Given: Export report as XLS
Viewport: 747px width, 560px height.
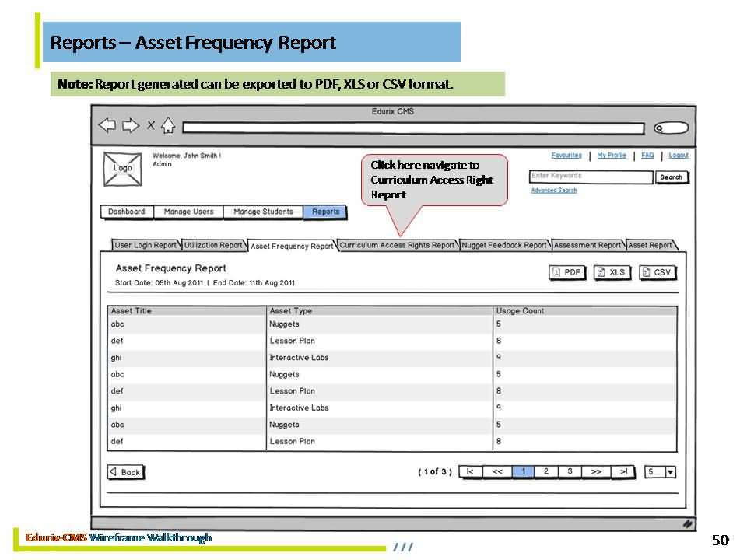Looking at the screenshot, I should [612, 272].
